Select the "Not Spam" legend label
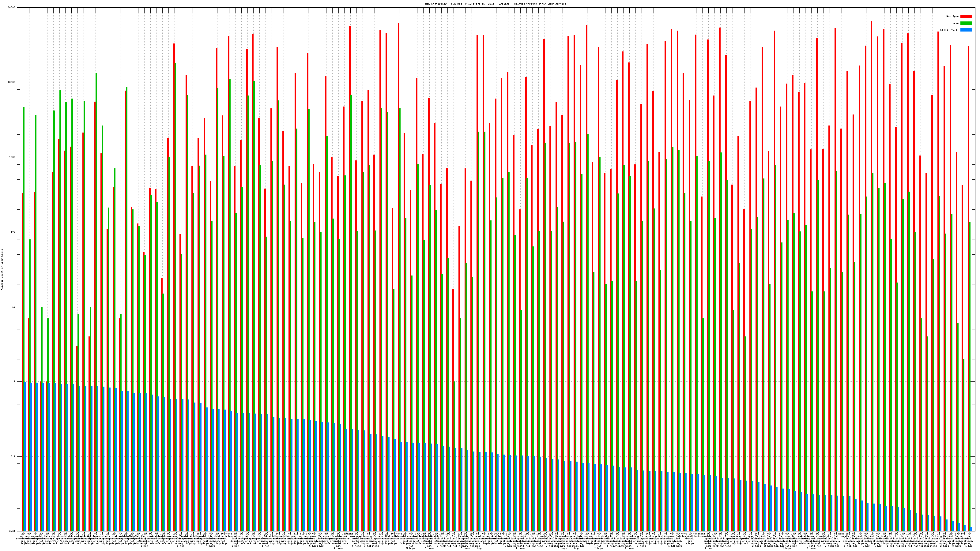The image size is (980, 551). click(x=953, y=16)
